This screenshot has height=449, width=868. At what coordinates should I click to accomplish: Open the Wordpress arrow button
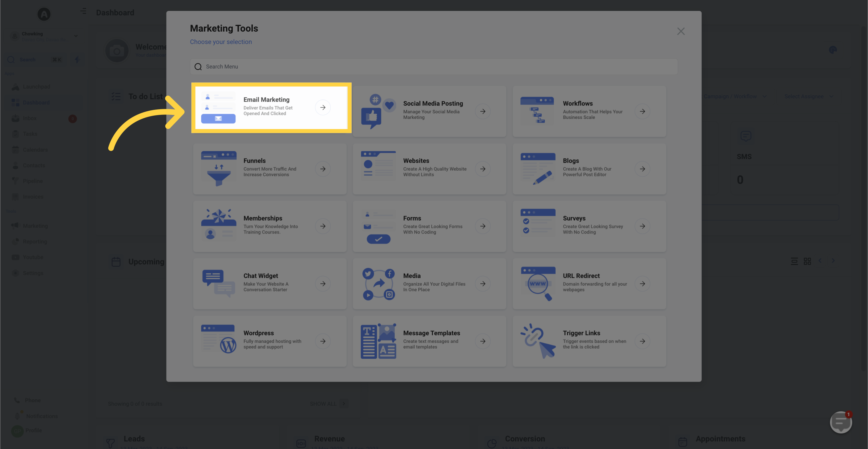[x=322, y=341]
